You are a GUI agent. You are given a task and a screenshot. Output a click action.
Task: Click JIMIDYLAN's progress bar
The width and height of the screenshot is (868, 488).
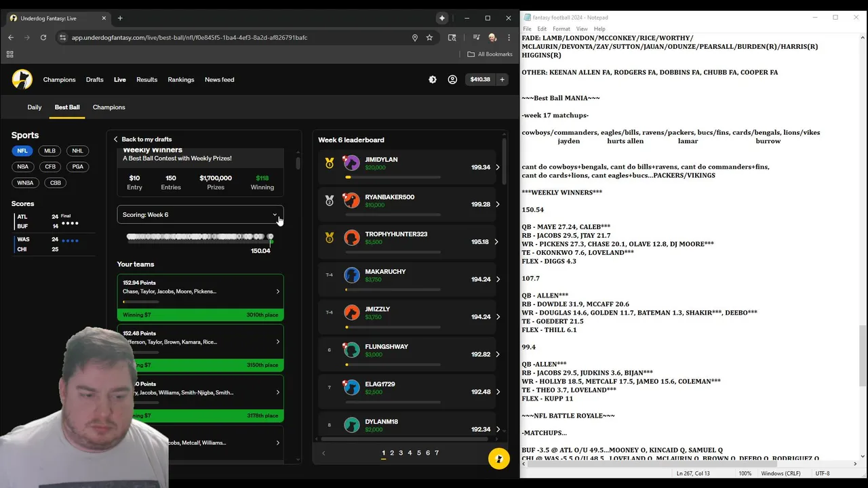[x=393, y=177]
